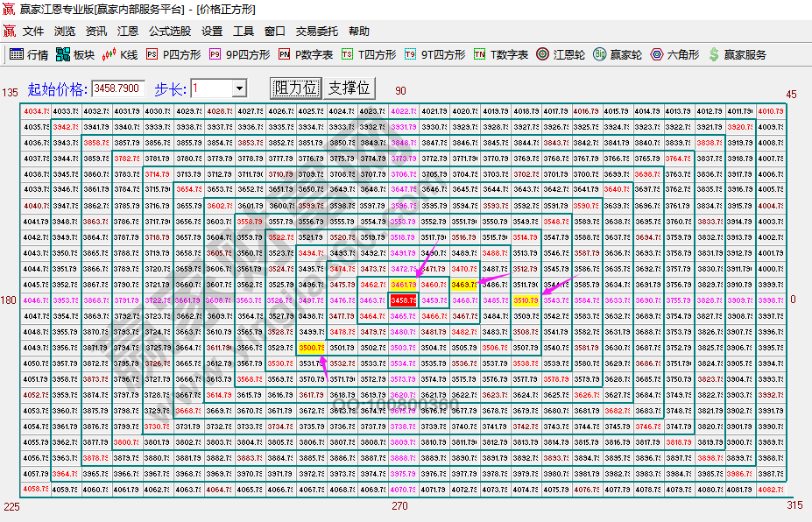Select the T四方形 tool icon
The image size is (812, 522).
point(348,54)
